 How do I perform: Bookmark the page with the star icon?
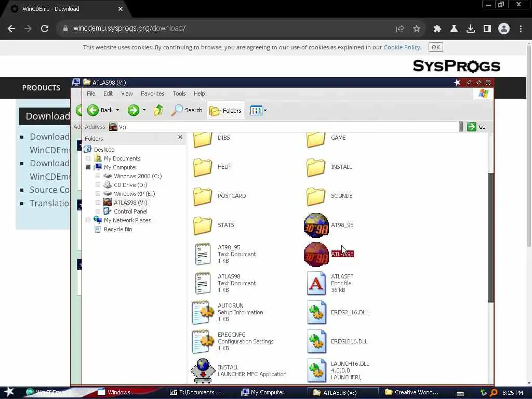(x=416, y=29)
